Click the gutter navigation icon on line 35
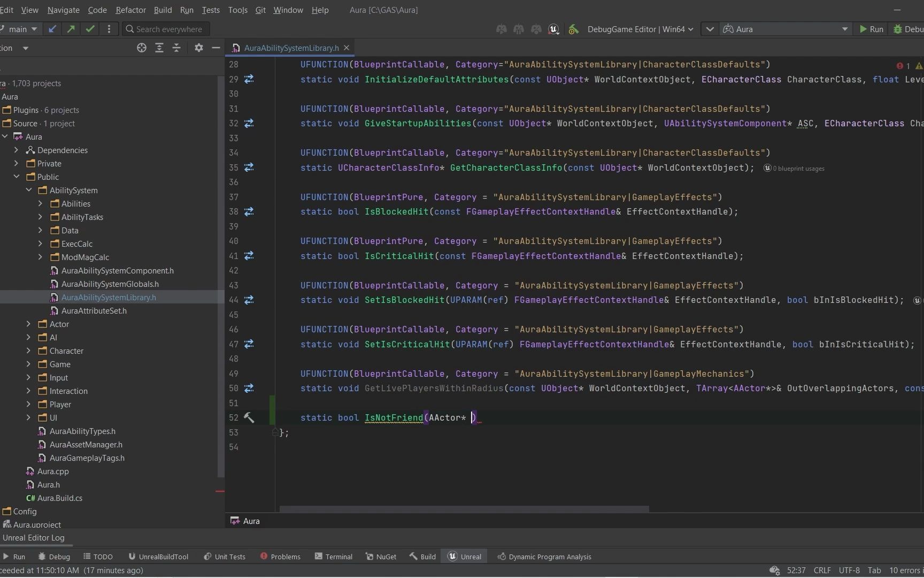The width and height of the screenshot is (924, 578). click(249, 168)
